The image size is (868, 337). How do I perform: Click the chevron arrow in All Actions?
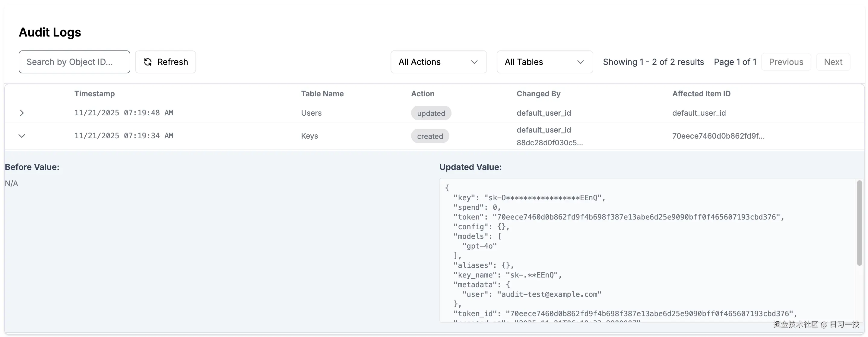coord(474,62)
